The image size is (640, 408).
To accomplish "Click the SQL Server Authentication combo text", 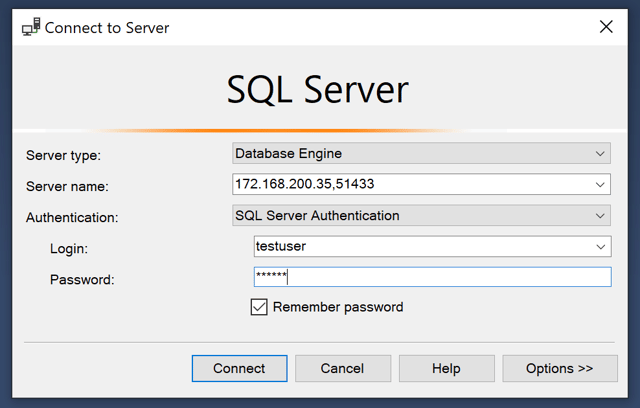I will coord(317,215).
